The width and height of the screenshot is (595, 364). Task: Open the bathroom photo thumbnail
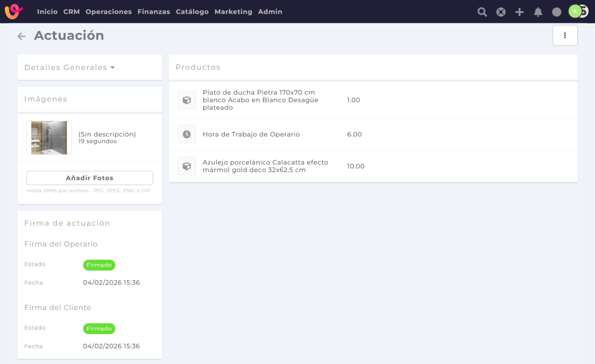point(49,138)
